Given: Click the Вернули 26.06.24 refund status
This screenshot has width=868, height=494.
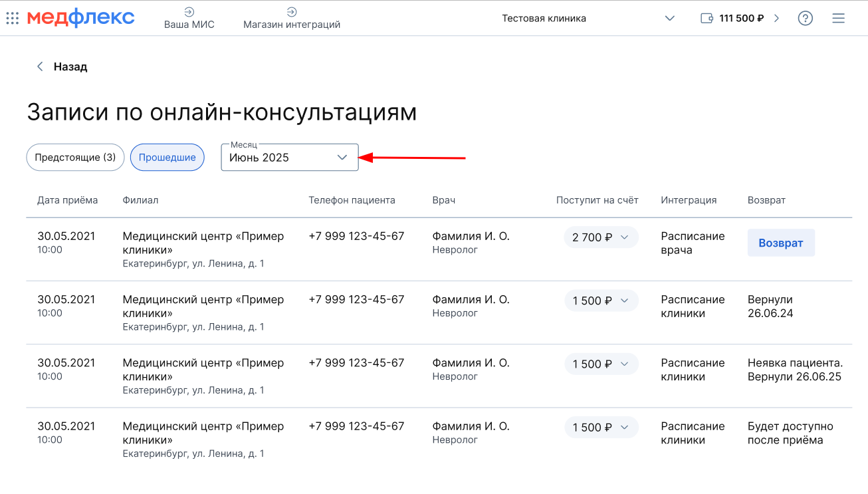Looking at the screenshot, I should (770, 307).
